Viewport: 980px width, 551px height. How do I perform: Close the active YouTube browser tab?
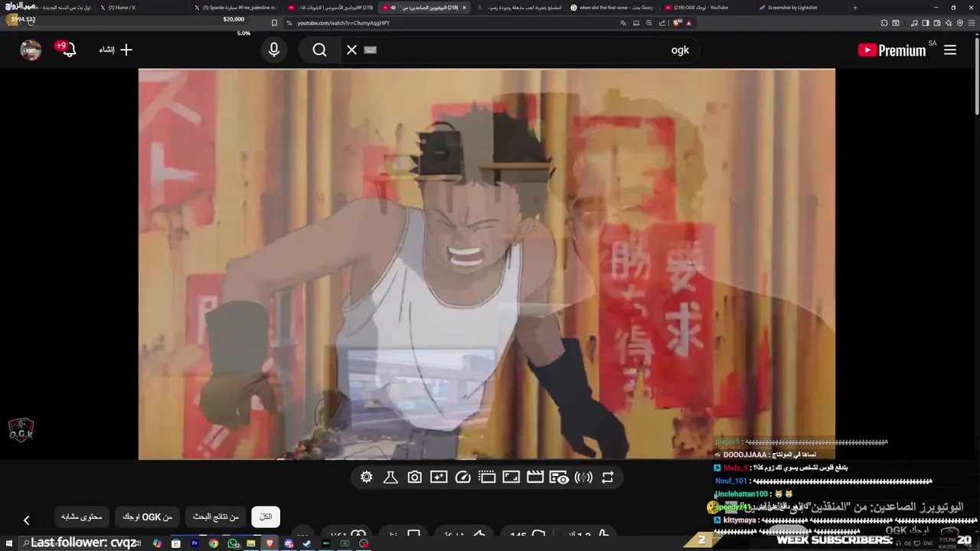(464, 8)
